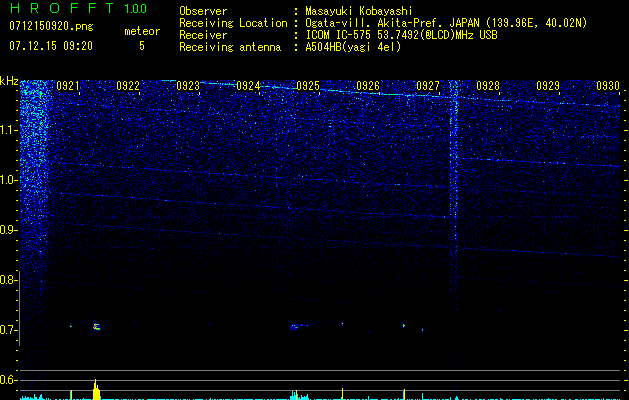
Task: Click the 0929 time marker
Action: 548,86
